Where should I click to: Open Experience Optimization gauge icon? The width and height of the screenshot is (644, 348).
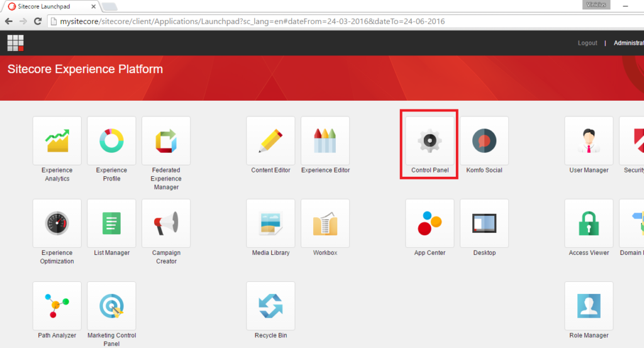(x=57, y=223)
